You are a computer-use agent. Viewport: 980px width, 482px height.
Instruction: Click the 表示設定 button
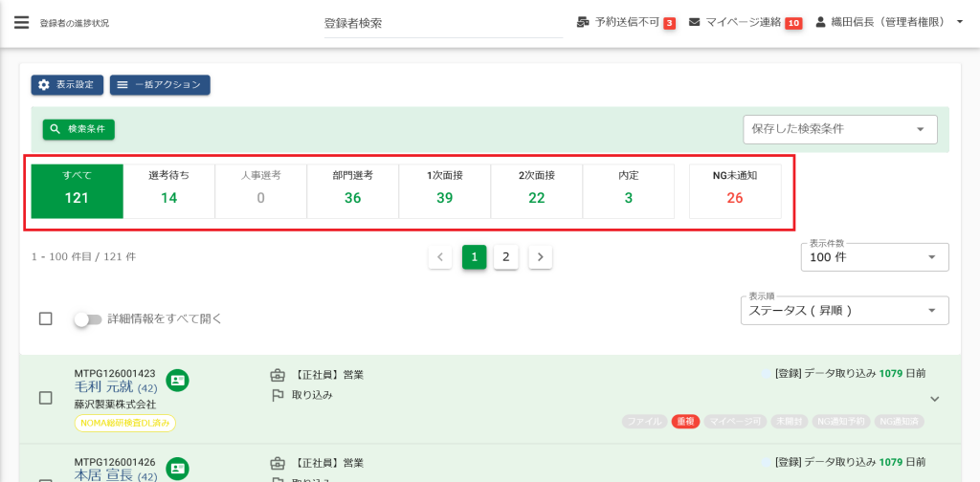(67, 85)
